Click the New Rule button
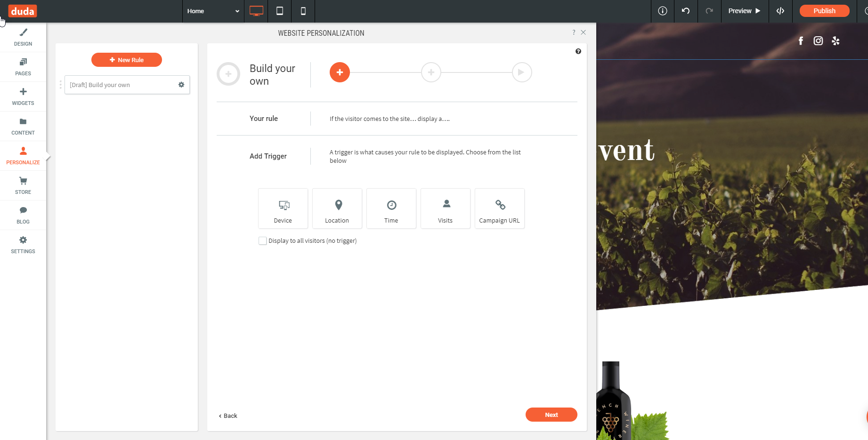This screenshot has height=440, width=868. [127, 60]
